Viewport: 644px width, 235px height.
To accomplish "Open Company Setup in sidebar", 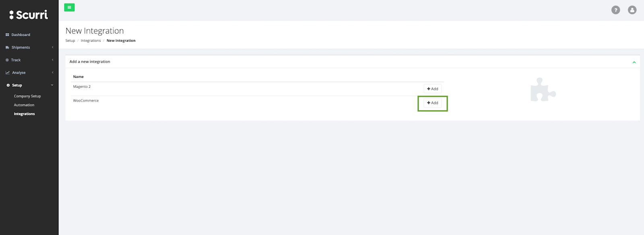I will [x=27, y=96].
